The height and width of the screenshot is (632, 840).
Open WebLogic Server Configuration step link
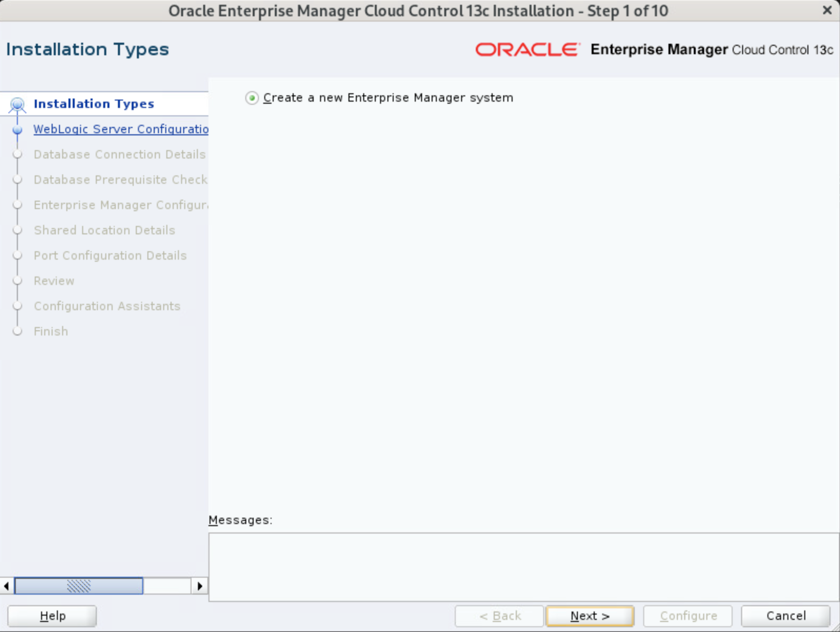pos(121,129)
